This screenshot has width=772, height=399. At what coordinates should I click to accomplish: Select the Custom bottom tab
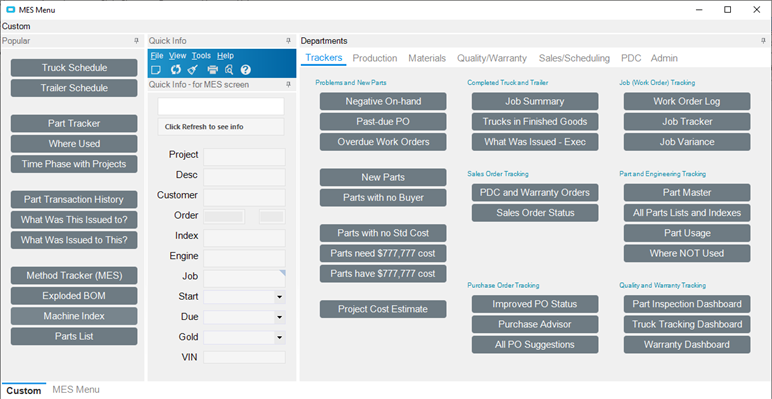[24, 390]
